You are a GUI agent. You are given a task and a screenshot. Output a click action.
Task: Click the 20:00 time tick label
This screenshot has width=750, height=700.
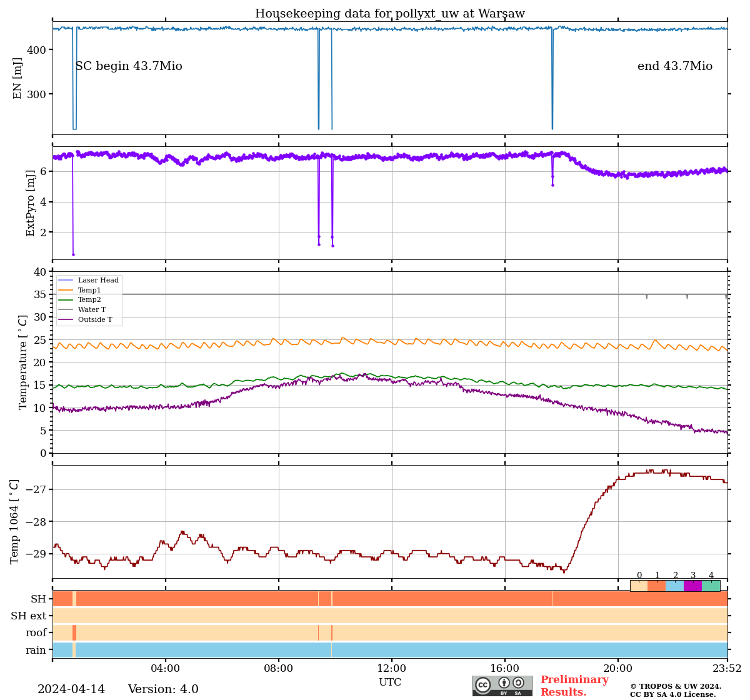618,668
